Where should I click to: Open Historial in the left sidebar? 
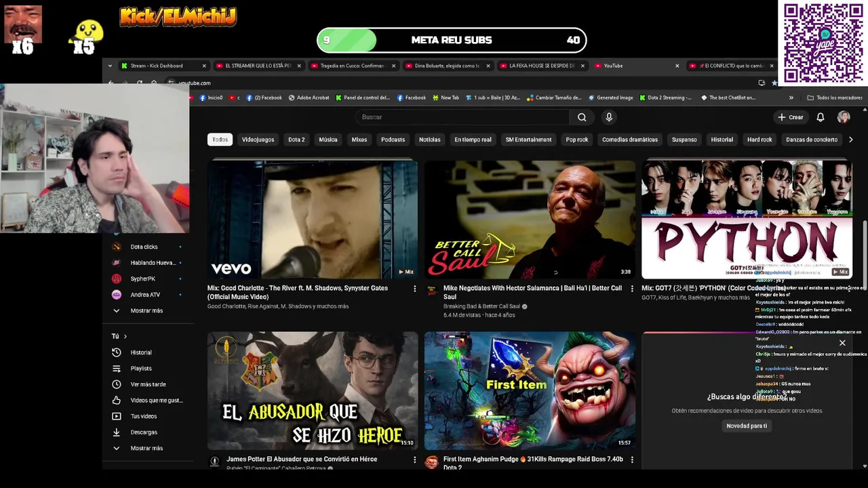141,352
